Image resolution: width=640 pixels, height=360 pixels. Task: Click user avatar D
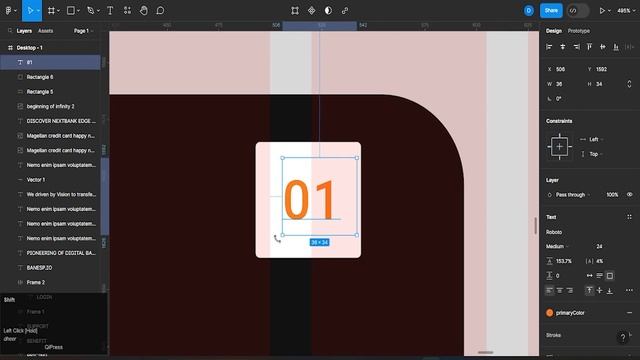(x=529, y=11)
